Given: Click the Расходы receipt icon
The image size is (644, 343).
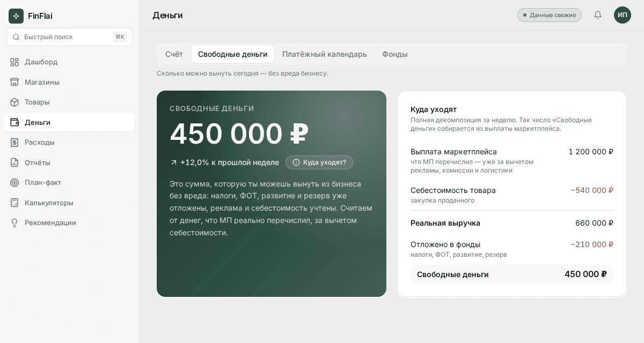Looking at the screenshot, I should 14,143.
